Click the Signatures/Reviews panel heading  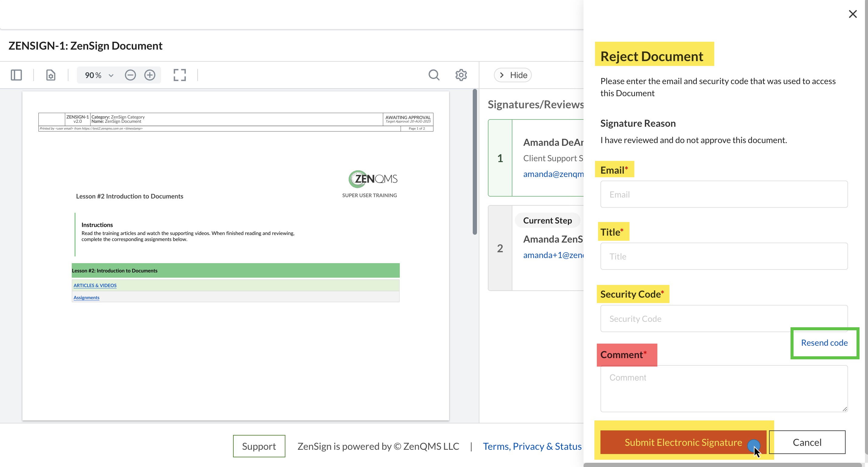(x=536, y=104)
